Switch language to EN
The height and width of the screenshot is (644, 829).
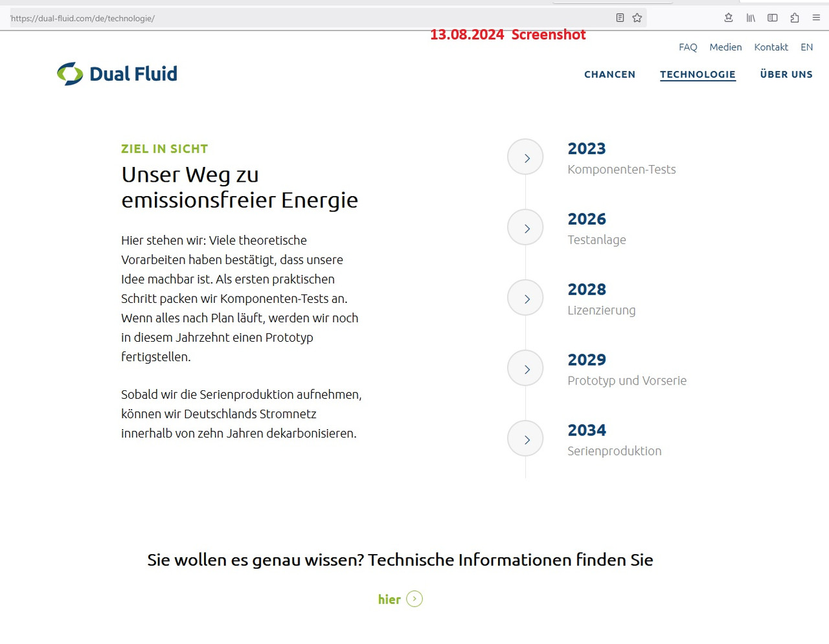(806, 47)
